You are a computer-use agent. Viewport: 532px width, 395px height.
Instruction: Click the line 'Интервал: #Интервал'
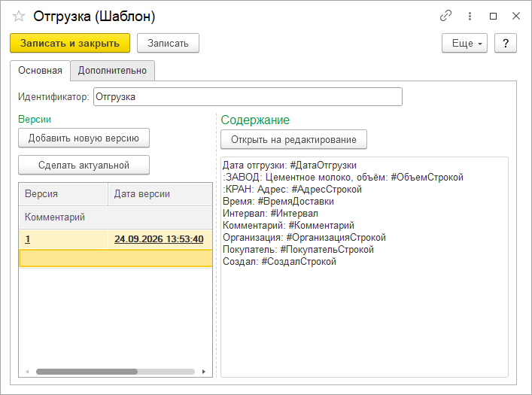click(x=270, y=214)
